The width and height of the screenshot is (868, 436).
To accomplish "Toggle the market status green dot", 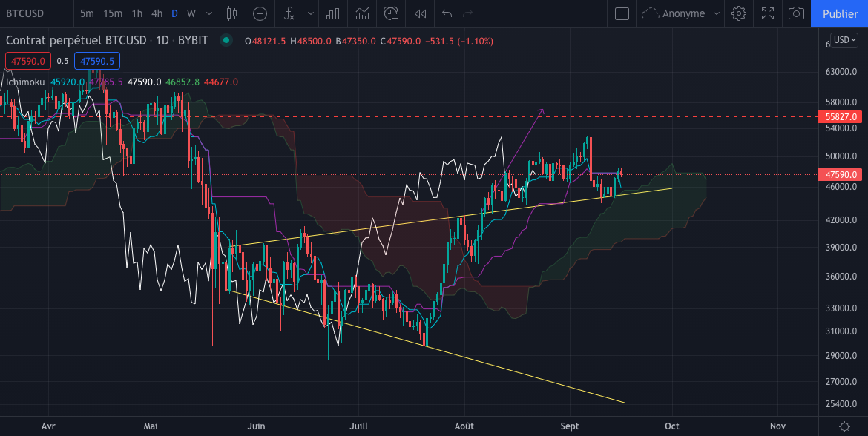I will [226, 41].
